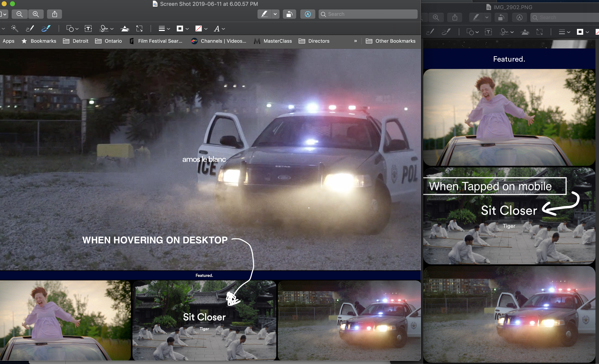Open Adjust Color in IMG_2902.PNG window
The image size is (599, 364).
(x=525, y=32)
